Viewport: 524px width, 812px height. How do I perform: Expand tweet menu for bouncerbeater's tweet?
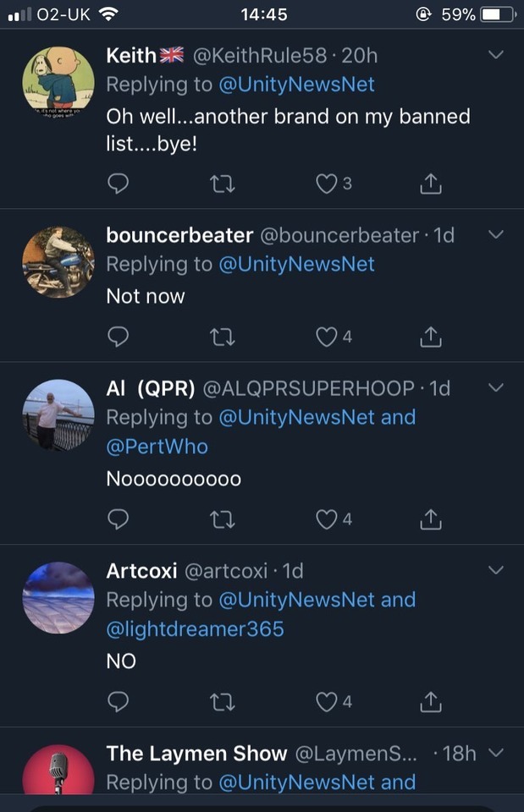(496, 234)
